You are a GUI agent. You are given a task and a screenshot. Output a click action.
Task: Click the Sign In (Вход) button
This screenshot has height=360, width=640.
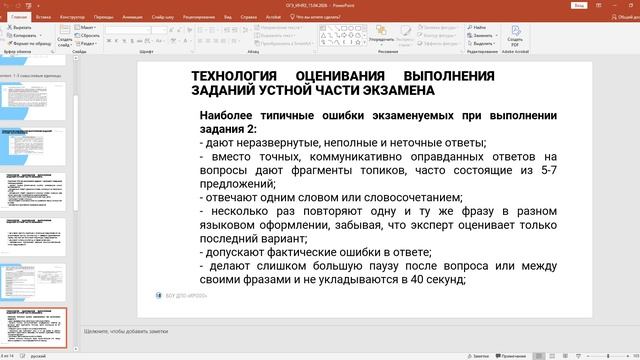[579, 6]
